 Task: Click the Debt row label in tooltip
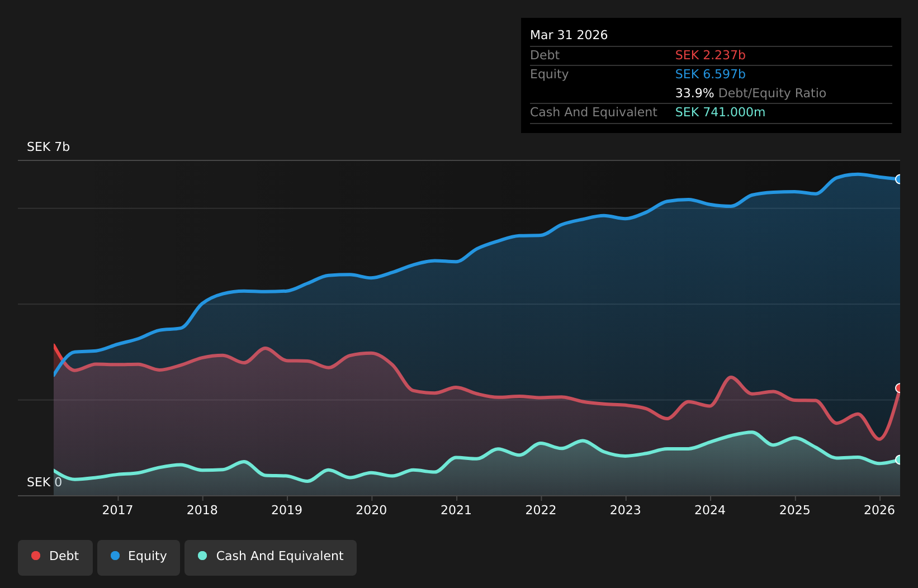pos(545,55)
